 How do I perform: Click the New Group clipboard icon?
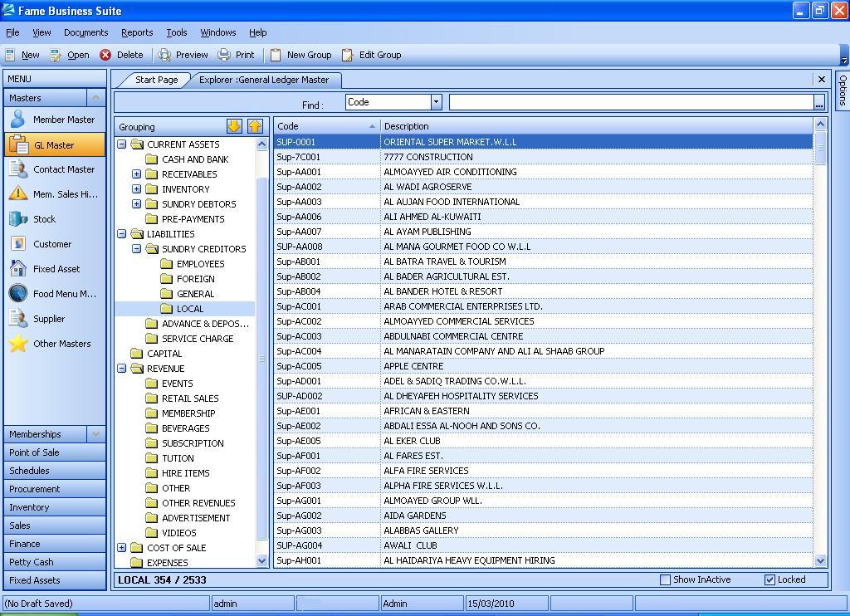coord(276,55)
